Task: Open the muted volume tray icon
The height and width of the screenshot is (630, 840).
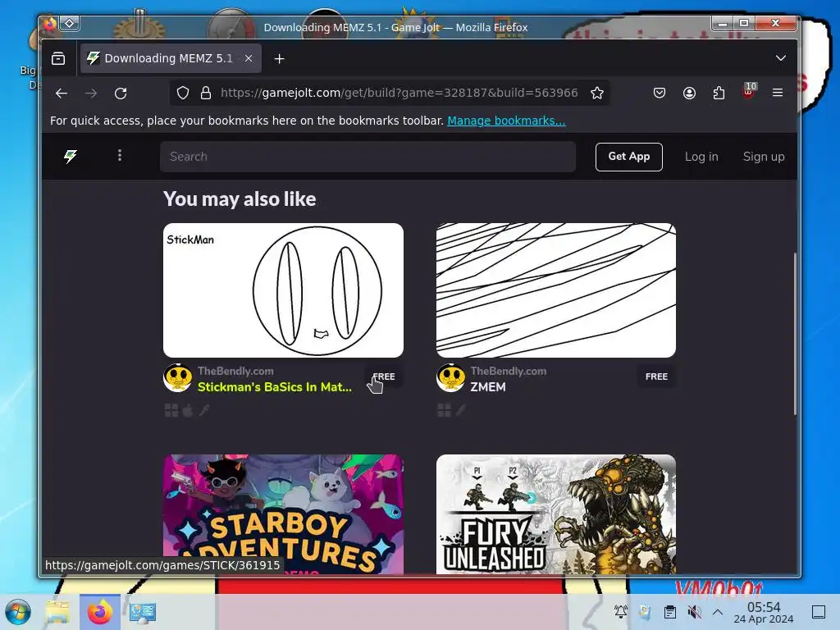Action: point(694,612)
